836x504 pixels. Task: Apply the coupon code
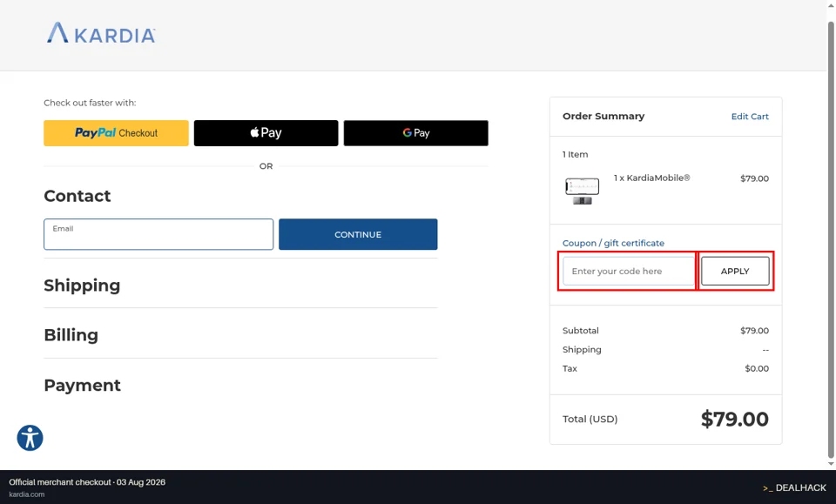[x=735, y=272]
